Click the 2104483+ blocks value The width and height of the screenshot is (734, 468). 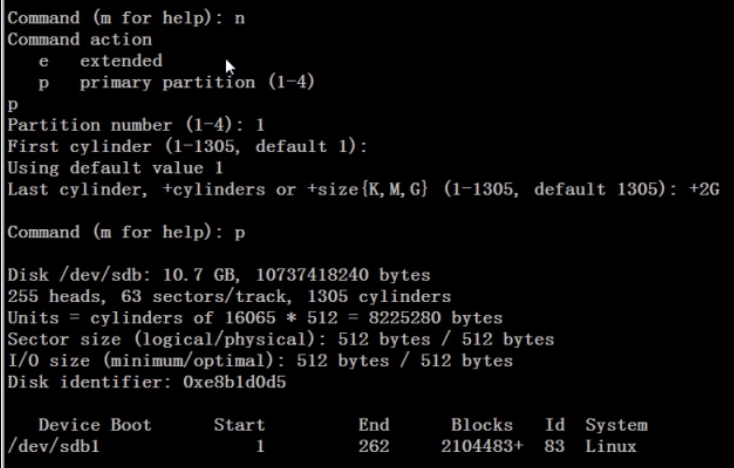pos(481,446)
